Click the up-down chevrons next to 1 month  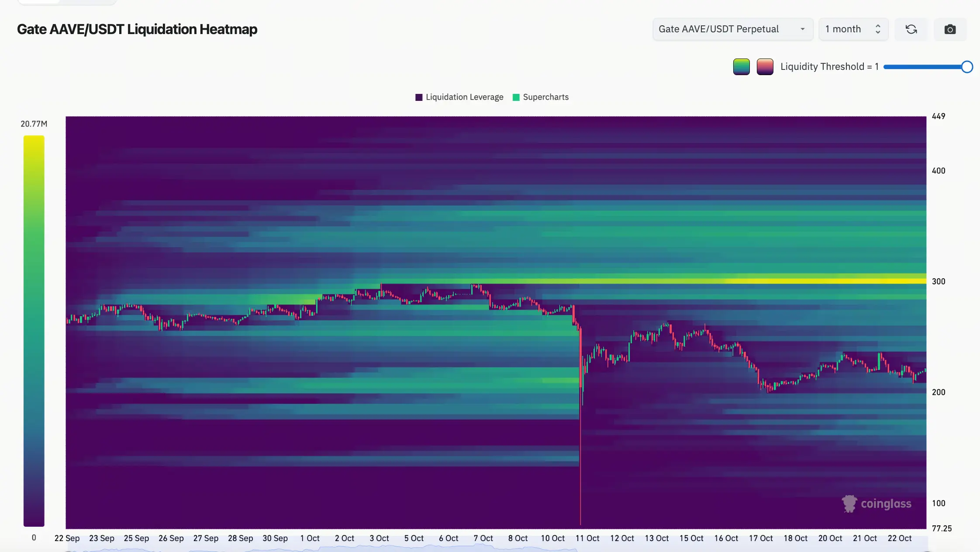coord(878,29)
